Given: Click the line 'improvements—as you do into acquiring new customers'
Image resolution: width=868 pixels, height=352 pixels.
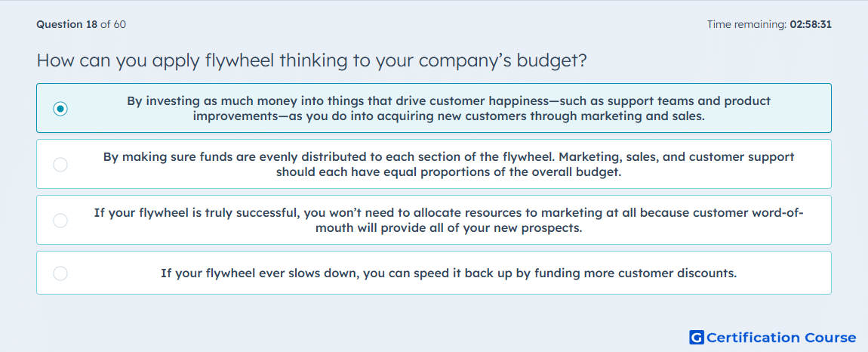Looking at the screenshot, I should (448, 116).
